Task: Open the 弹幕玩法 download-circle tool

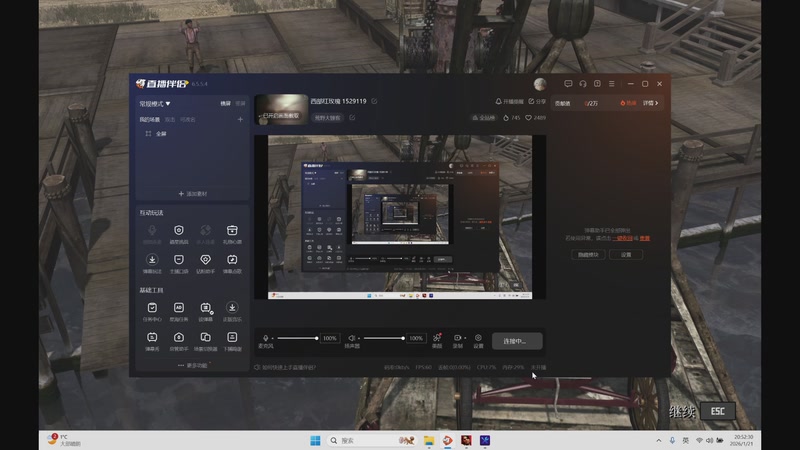Action: pos(152,264)
